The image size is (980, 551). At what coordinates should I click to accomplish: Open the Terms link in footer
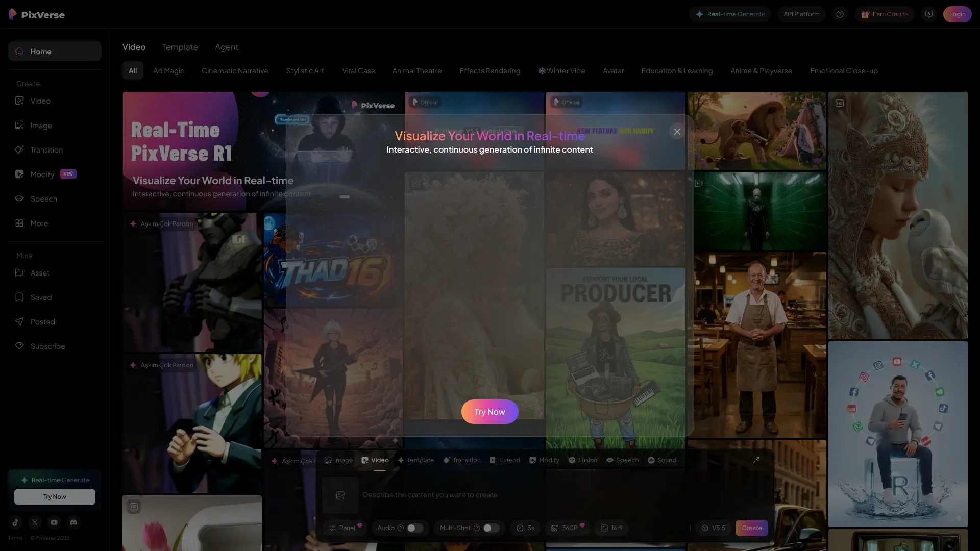pos(15,538)
